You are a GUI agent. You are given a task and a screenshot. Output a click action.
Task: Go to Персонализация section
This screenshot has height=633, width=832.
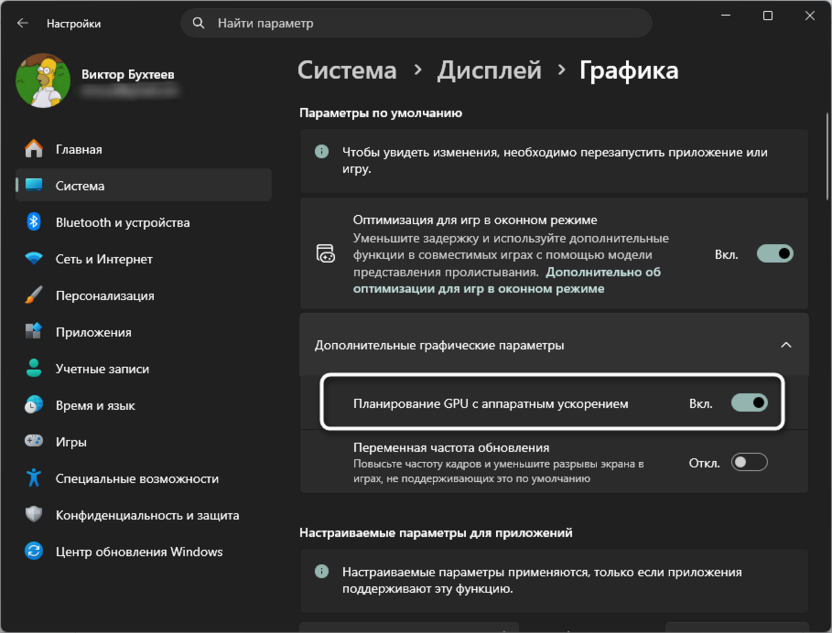click(x=144, y=295)
